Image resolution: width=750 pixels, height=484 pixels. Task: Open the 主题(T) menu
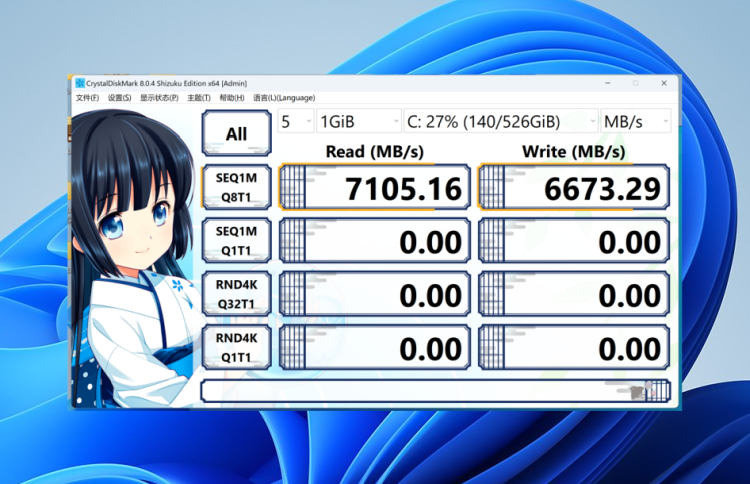pos(199,98)
